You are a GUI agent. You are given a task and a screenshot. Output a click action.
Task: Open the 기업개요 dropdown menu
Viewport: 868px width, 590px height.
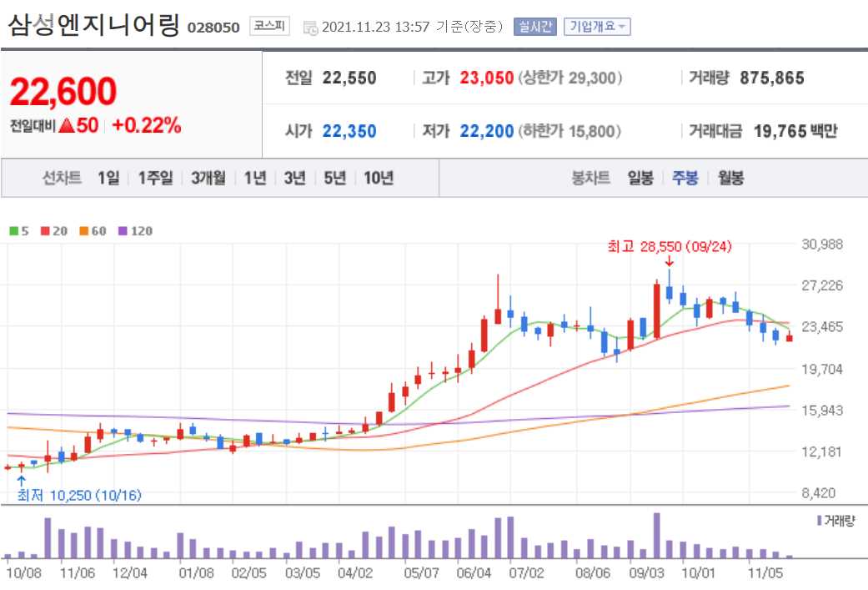tap(595, 26)
